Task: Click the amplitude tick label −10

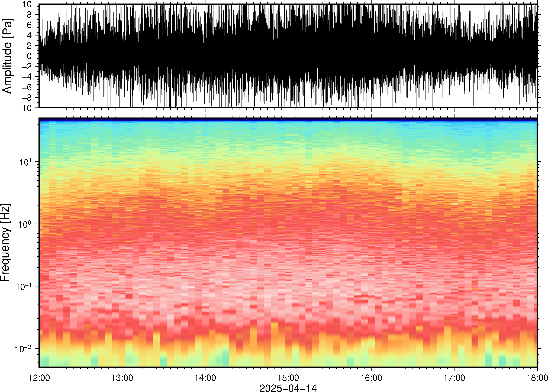Action: [x=24, y=108]
